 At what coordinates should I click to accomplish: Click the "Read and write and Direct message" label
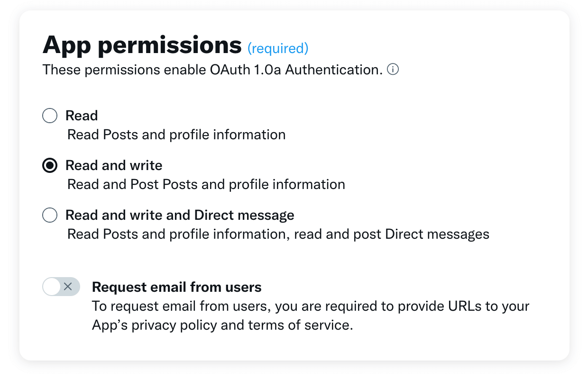(x=180, y=215)
